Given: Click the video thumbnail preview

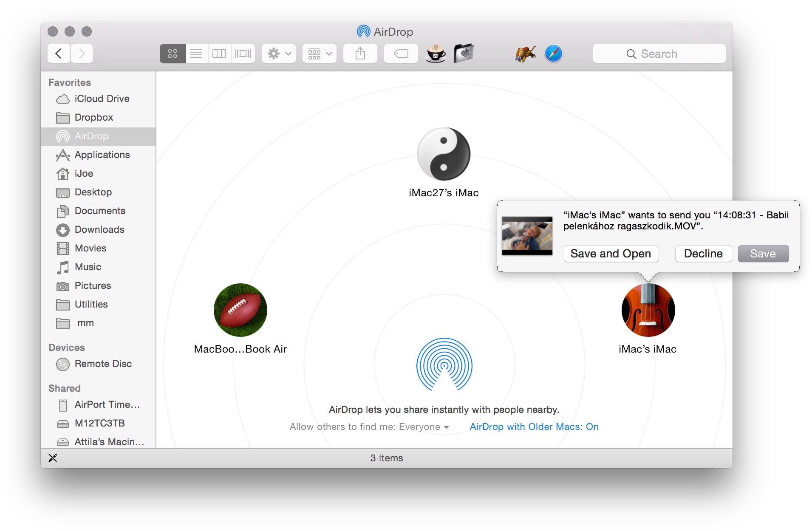Looking at the screenshot, I should click(x=527, y=236).
